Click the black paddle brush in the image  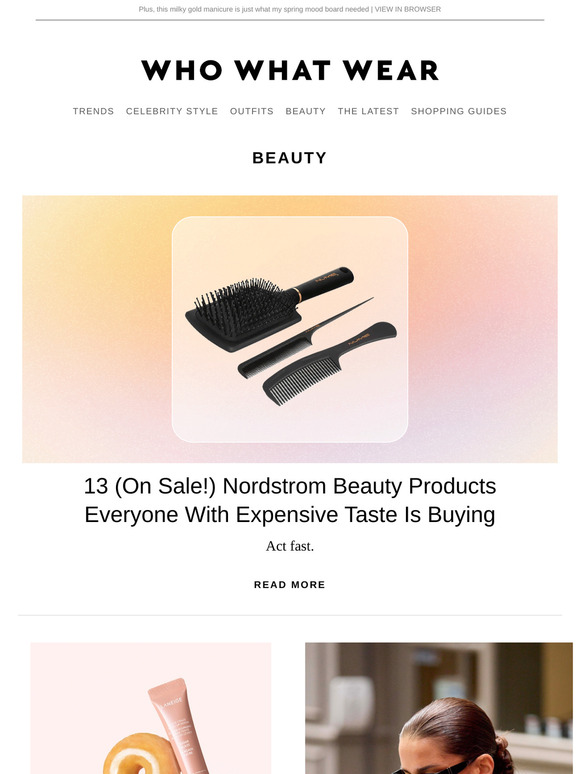point(267,309)
